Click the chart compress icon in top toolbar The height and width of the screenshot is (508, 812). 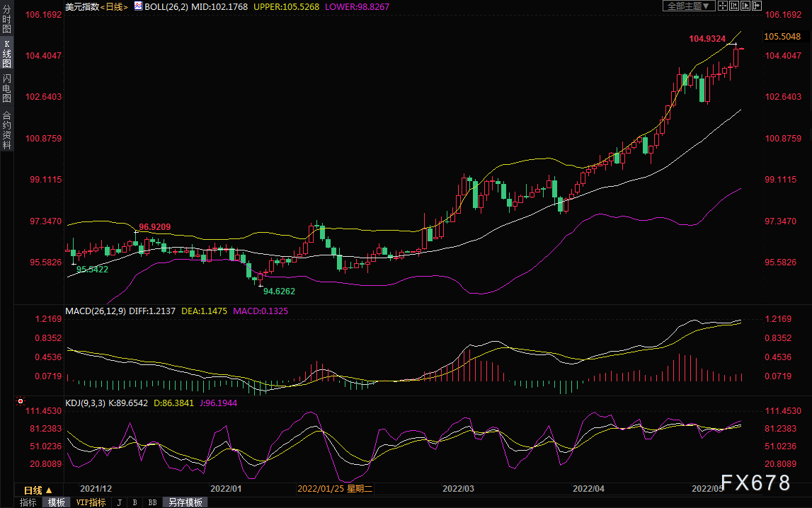pyautogui.click(x=734, y=6)
